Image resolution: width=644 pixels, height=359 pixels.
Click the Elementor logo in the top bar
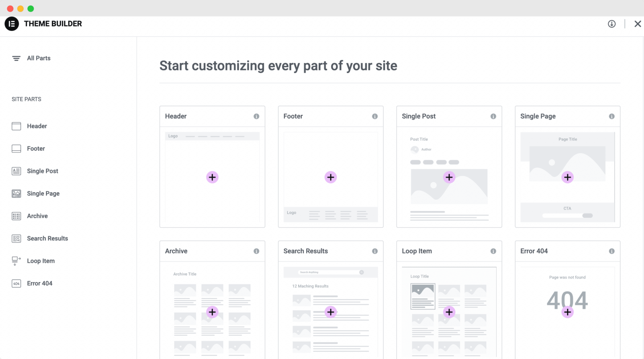12,24
